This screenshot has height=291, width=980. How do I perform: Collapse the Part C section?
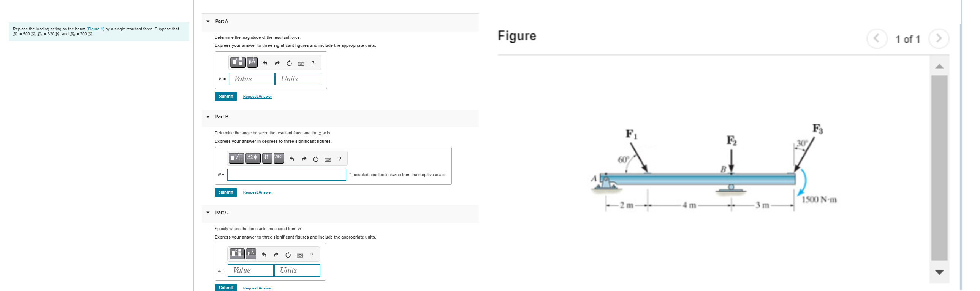click(208, 213)
